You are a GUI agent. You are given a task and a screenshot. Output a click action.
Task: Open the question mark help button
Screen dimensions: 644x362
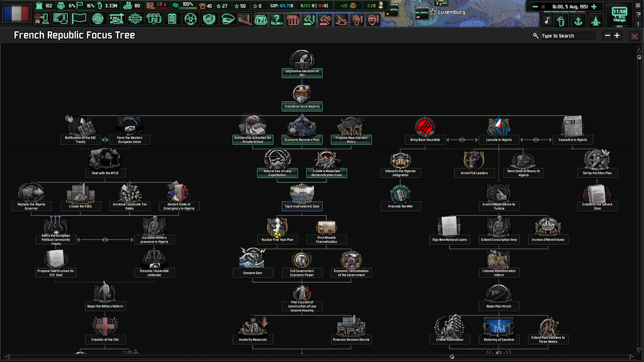[x=638, y=15]
